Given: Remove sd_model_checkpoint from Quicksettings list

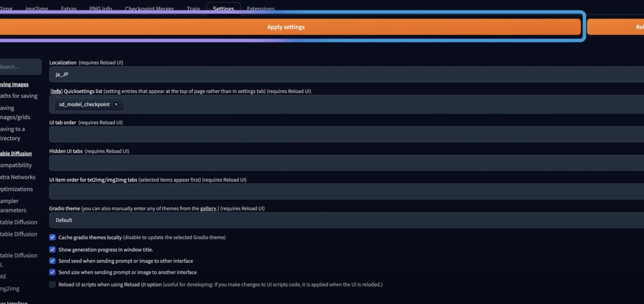Looking at the screenshot, I should (116, 104).
